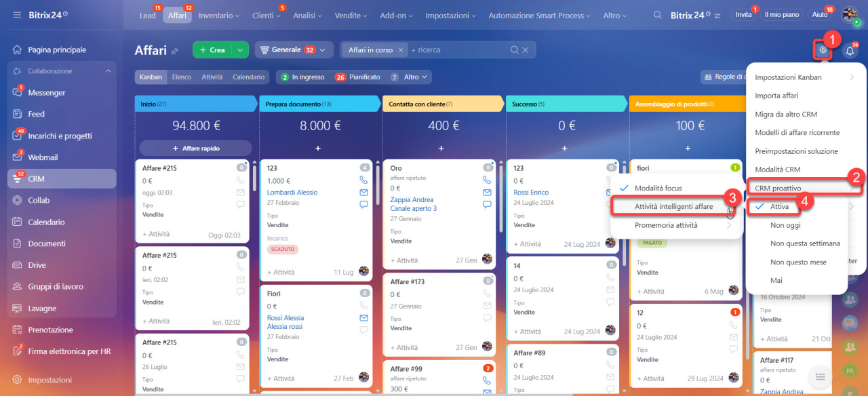Screen dimensions: 868x396
Task: Click the email icon on the Oro deal card
Action: tap(487, 193)
